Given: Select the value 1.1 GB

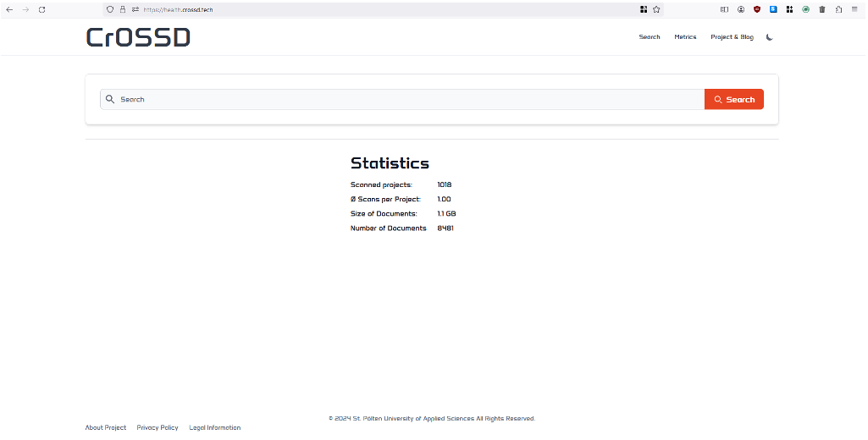Looking at the screenshot, I should [x=447, y=213].
